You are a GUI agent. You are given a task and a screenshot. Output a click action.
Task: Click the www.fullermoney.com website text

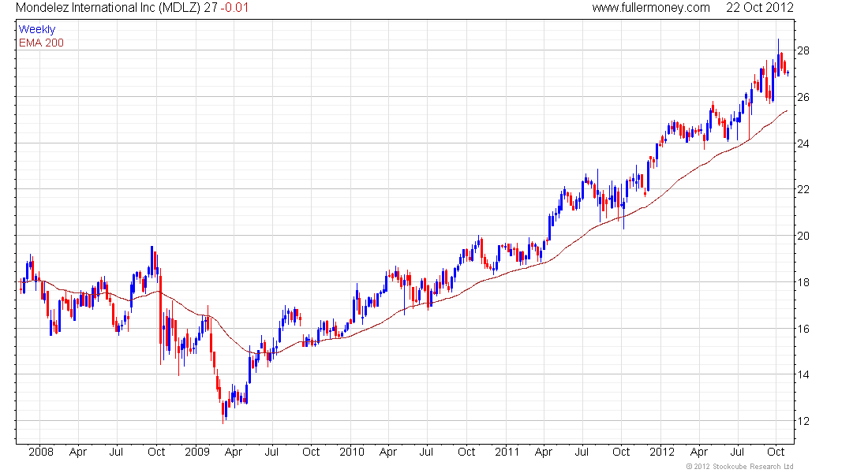tap(651, 8)
